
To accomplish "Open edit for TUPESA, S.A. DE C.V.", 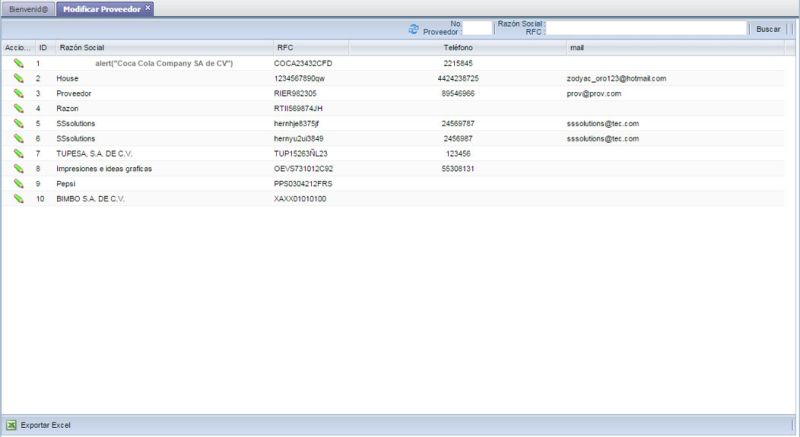I will (x=18, y=154).
